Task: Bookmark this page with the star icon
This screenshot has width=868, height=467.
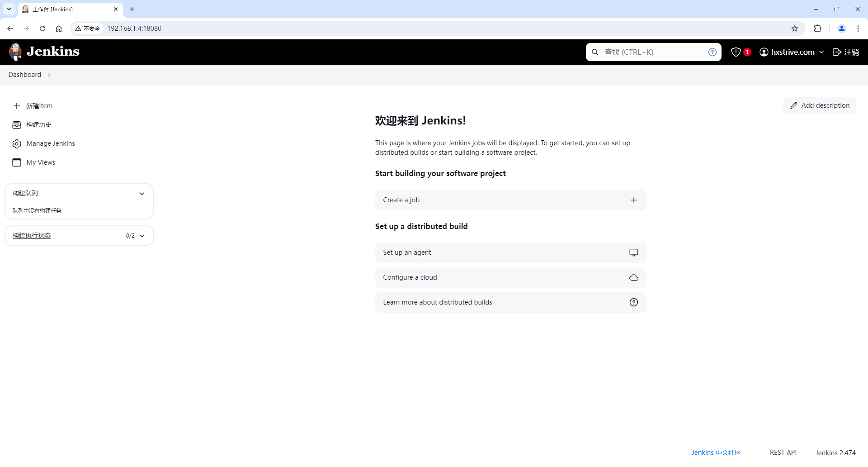Action: click(794, 29)
